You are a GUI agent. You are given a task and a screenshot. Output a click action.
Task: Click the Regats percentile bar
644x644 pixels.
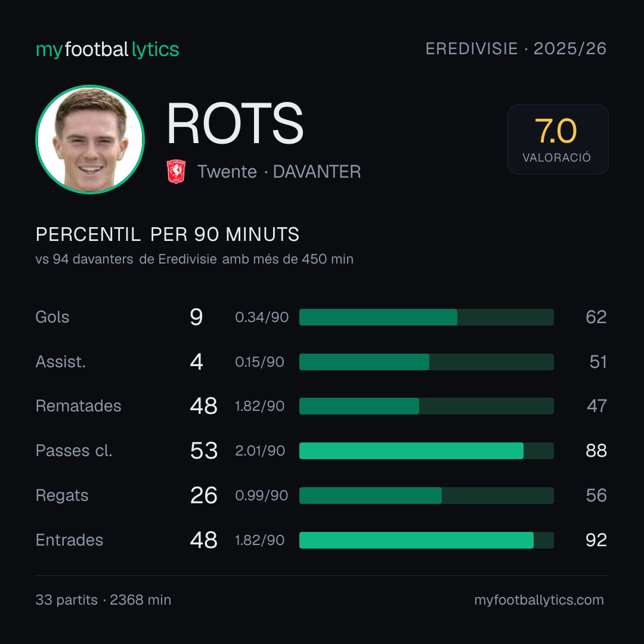pyautogui.click(x=426, y=496)
